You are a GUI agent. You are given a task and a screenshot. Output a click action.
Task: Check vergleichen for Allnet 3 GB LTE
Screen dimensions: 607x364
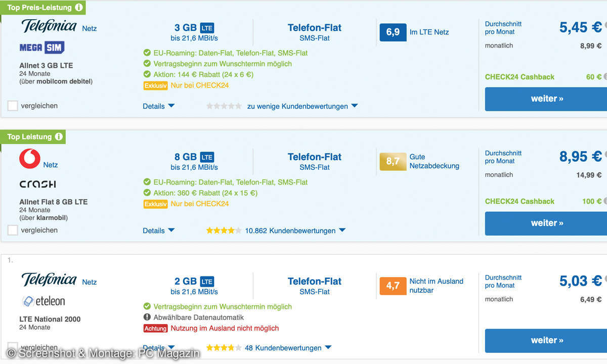(x=13, y=106)
